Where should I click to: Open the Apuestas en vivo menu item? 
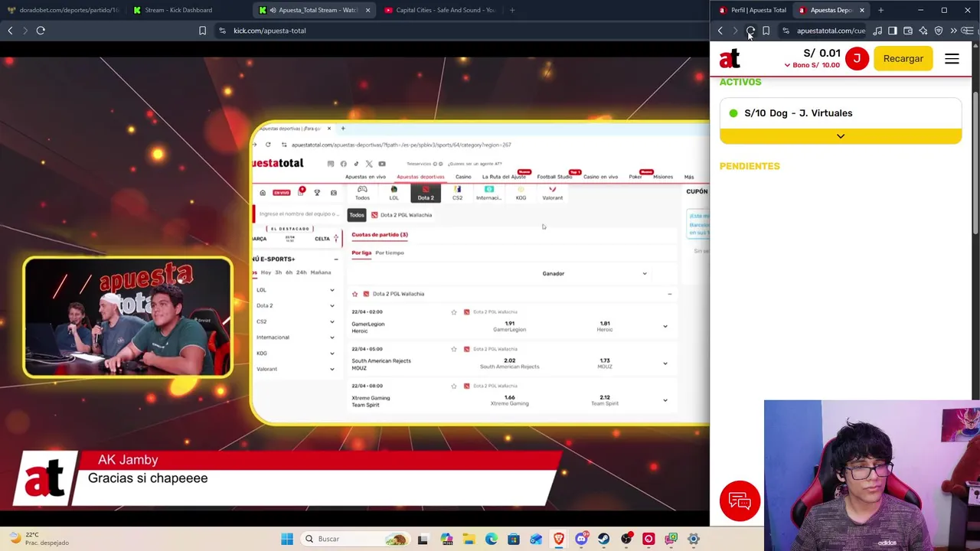365,177
